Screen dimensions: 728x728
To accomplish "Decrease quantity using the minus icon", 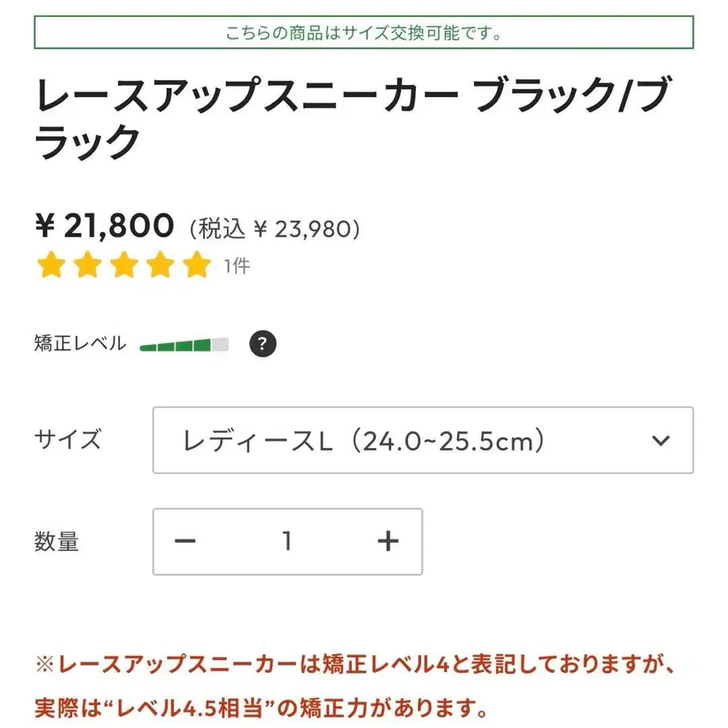I will tap(187, 540).
